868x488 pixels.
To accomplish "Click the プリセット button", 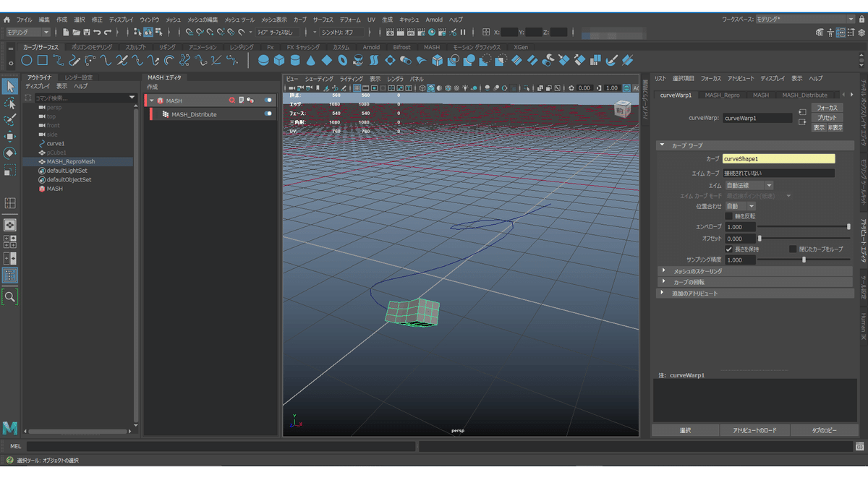I will pos(827,117).
